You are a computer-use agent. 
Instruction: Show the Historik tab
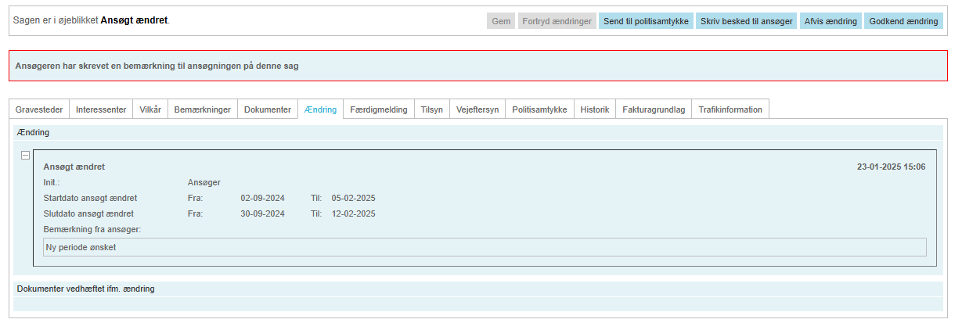[595, 109]
